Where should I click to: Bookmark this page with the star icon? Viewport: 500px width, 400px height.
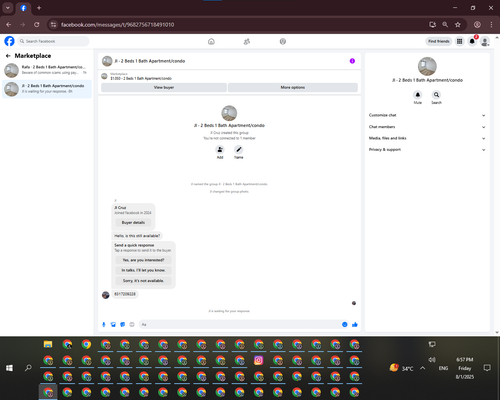[458, 24]
